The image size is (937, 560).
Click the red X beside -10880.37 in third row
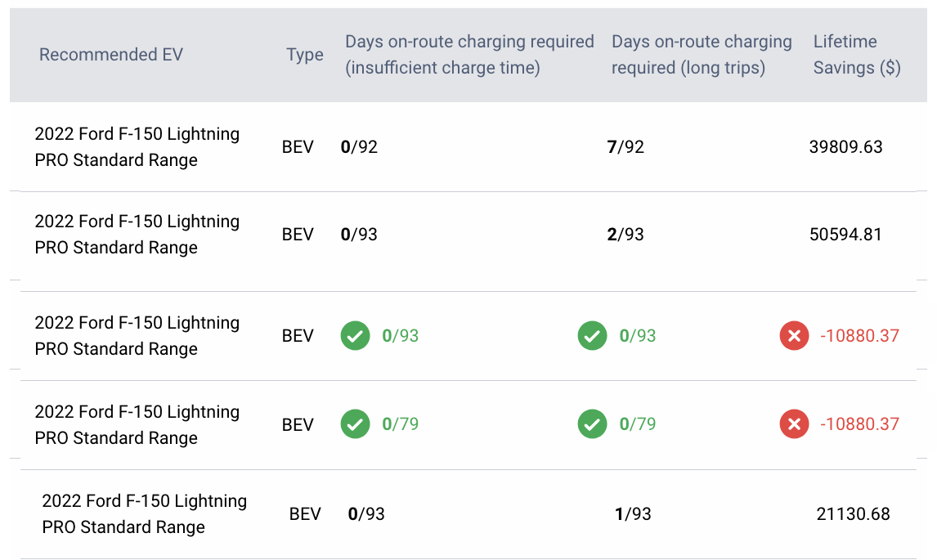(792, 335)
